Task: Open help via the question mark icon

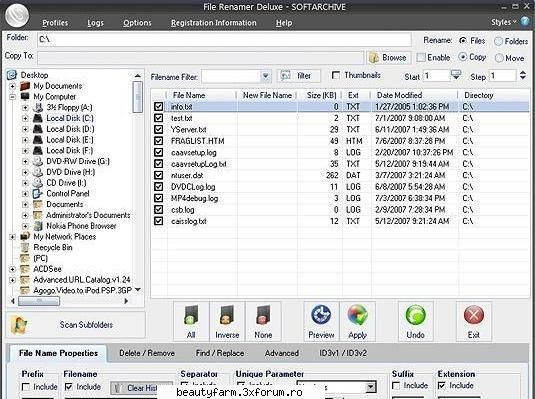Action: (x=525, y=22)
